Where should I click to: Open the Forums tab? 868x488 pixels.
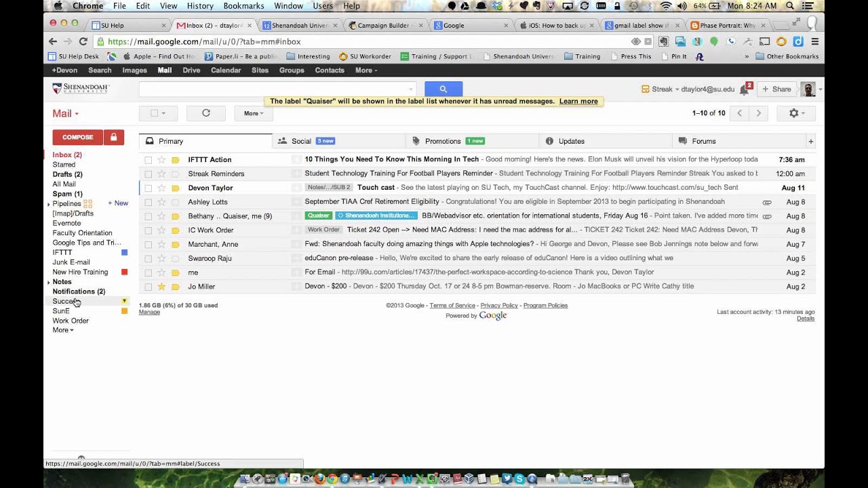[x=738, y=141]
